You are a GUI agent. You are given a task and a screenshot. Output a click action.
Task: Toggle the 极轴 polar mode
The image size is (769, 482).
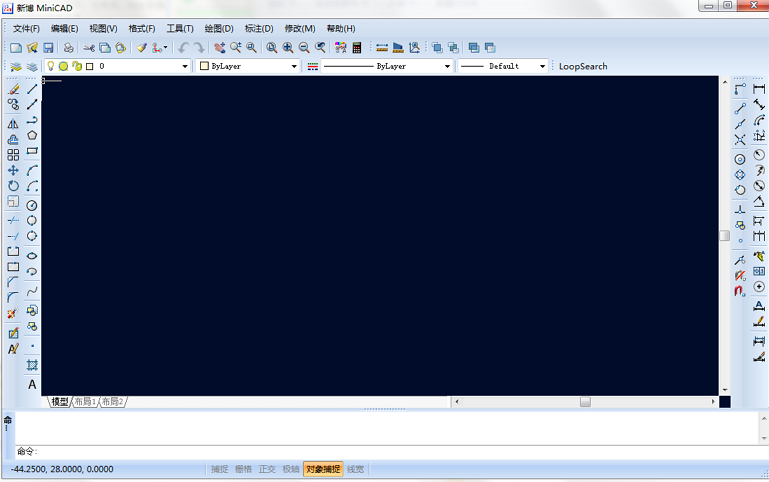[x=291, y=469]
